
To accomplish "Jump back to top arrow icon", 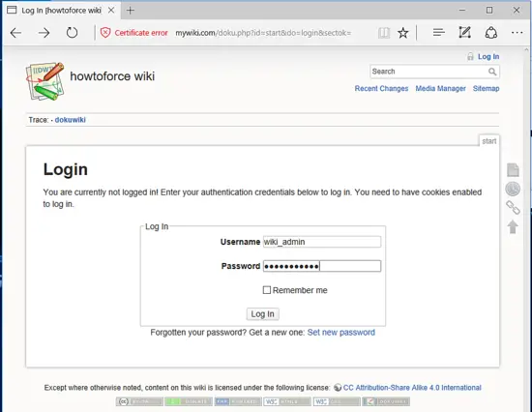I will click(513, 226).
